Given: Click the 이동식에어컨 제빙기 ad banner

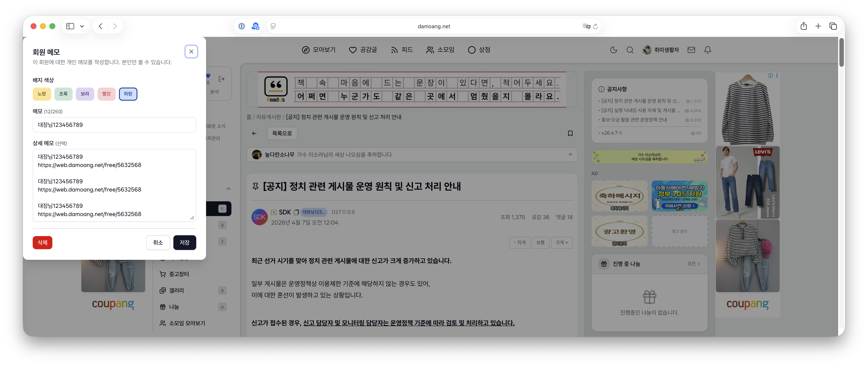Looking at the screenshot, I should pos(679,196).
